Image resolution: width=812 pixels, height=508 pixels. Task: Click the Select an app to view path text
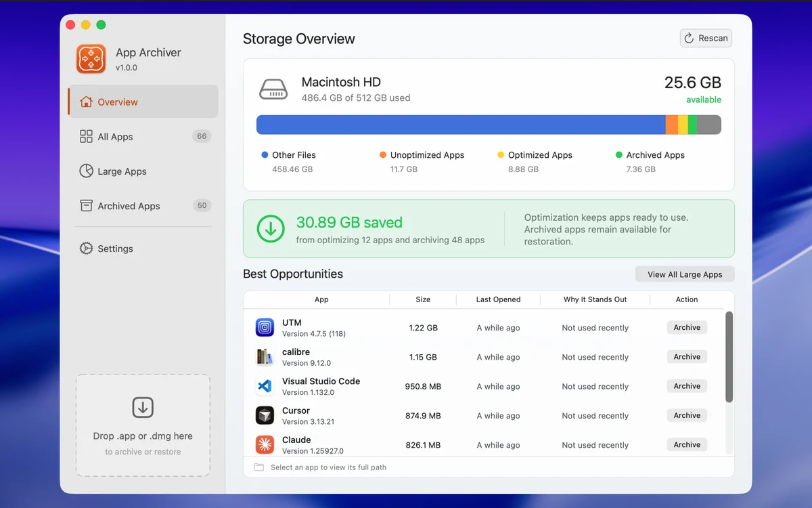click(328, 467)
